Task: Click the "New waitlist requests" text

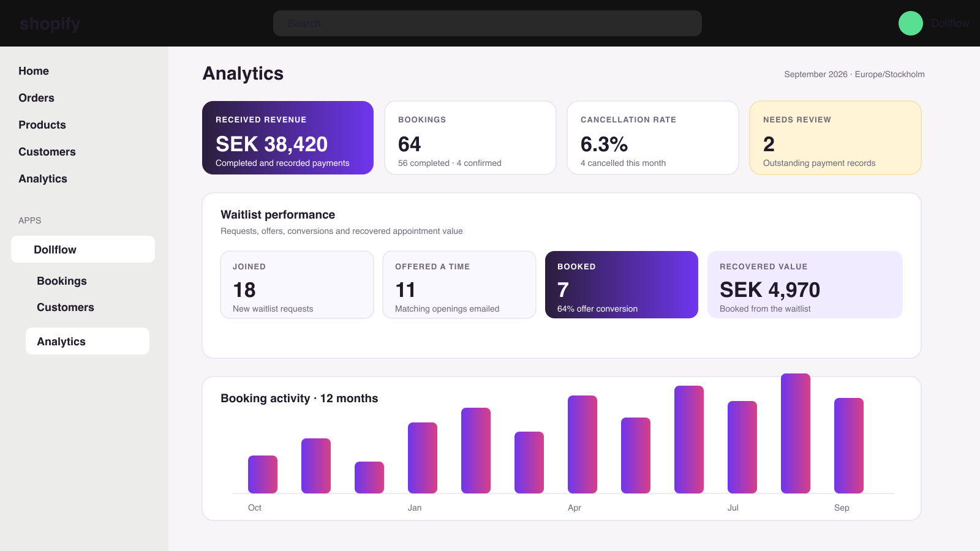Action: coord(273,309)
